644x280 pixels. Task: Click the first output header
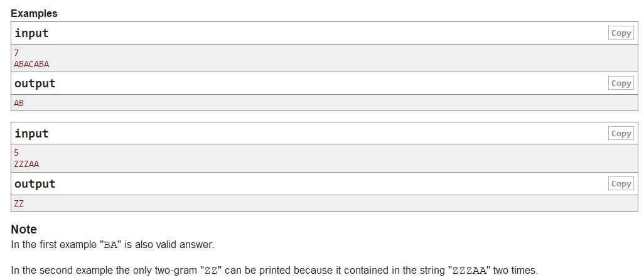click(35, 83)
